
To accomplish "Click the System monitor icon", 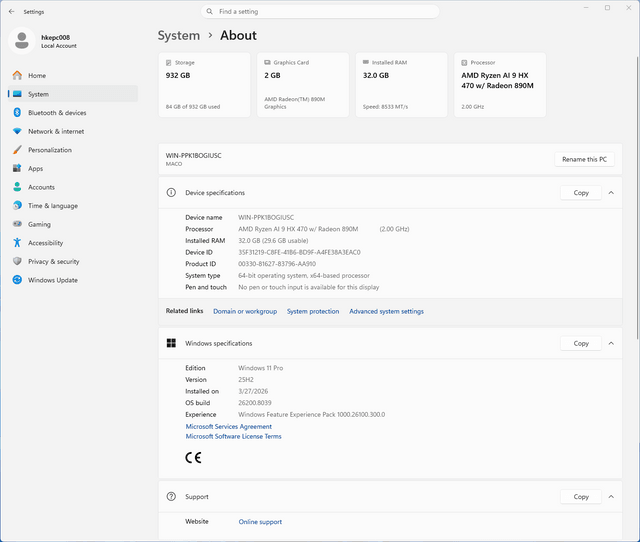I will click(17, 94).
